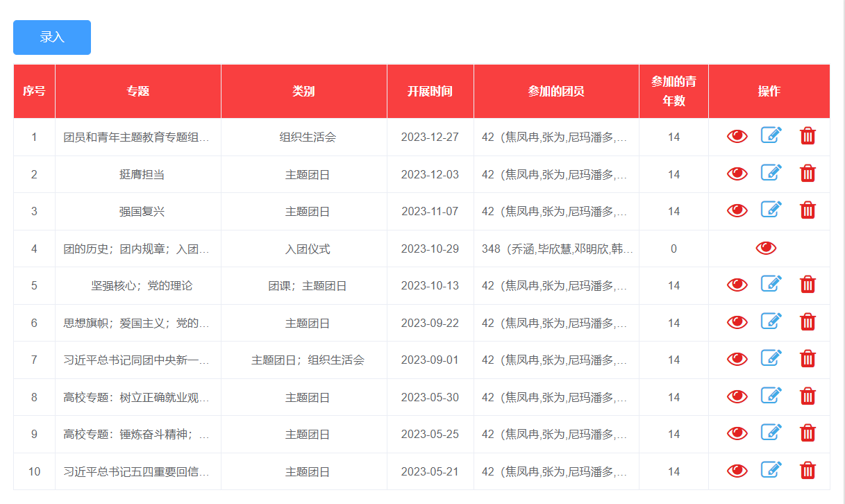Viewport: 845px width, 504px height.
Task: Delete the row 9 record dated 2023-05-25
Action: click(808, 434)
